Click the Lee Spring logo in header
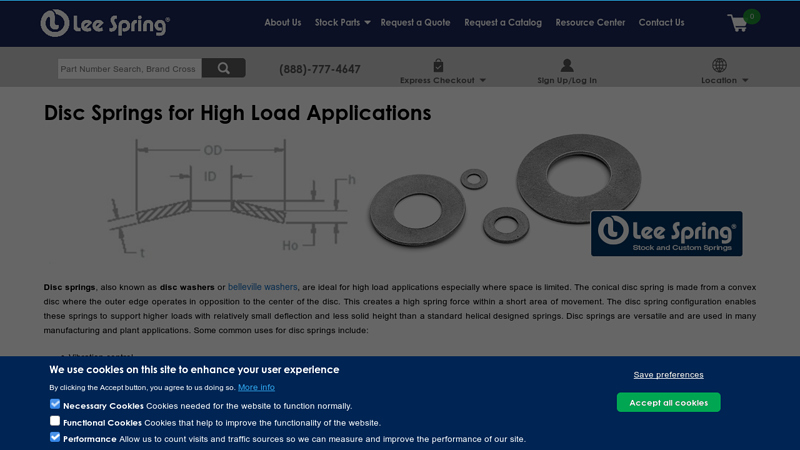This screenshot has width=800, height=450. [105, 23]
